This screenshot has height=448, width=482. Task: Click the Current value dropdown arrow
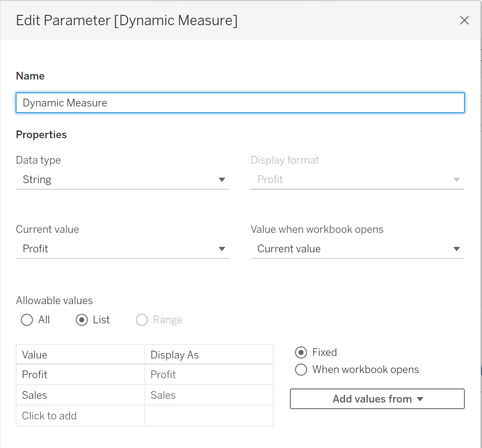click(222, 249)
